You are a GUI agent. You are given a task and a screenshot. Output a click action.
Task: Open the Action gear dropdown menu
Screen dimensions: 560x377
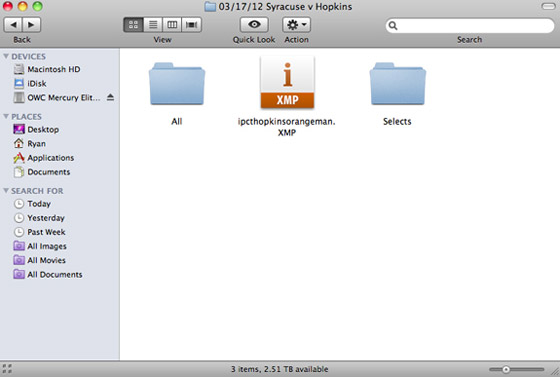pyautogui.click(x=296, y=25)
